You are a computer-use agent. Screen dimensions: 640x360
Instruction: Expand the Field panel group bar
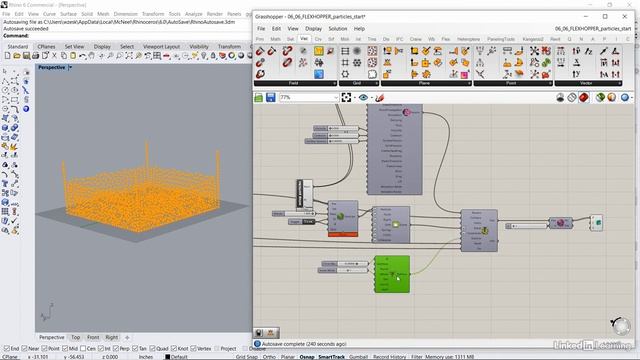295,83
